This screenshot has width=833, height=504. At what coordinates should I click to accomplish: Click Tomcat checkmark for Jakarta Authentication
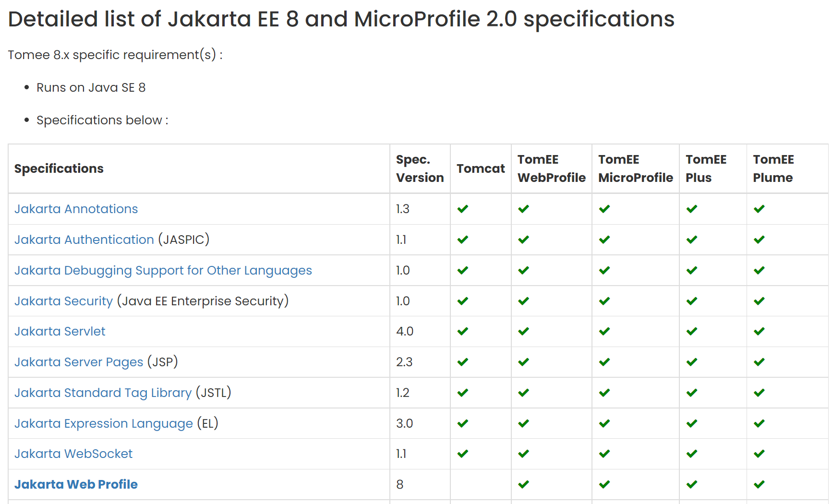[x=463, y=240]
